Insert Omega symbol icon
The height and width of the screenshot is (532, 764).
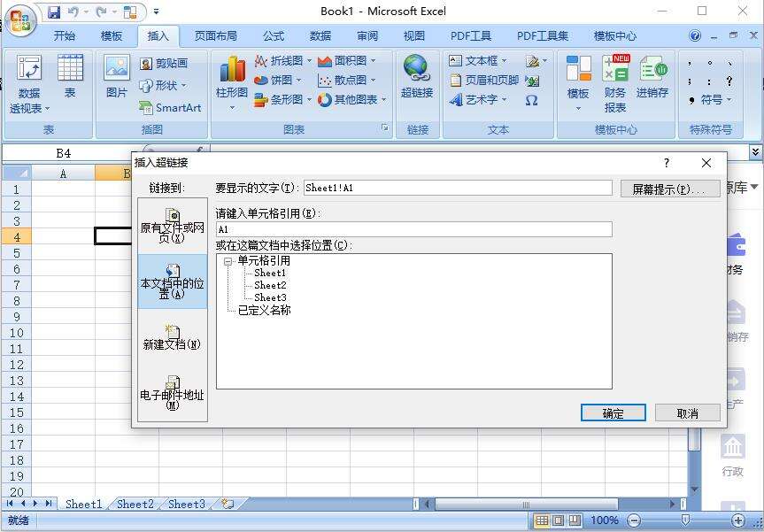531,100
